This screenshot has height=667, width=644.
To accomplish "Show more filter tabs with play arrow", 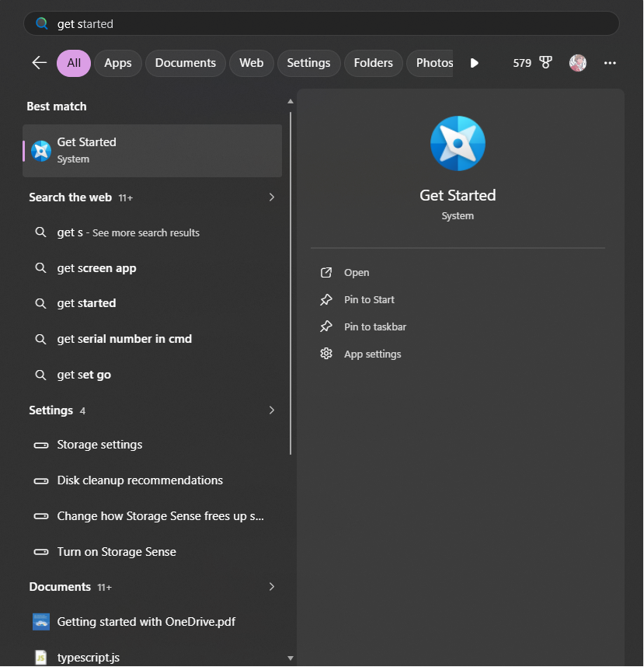I will (x=475, y=63).
